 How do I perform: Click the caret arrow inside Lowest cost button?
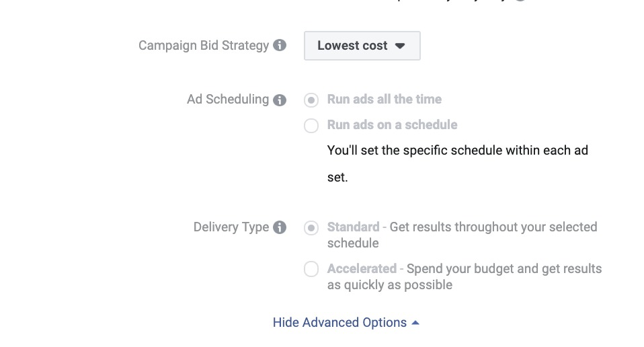[400, 46]
